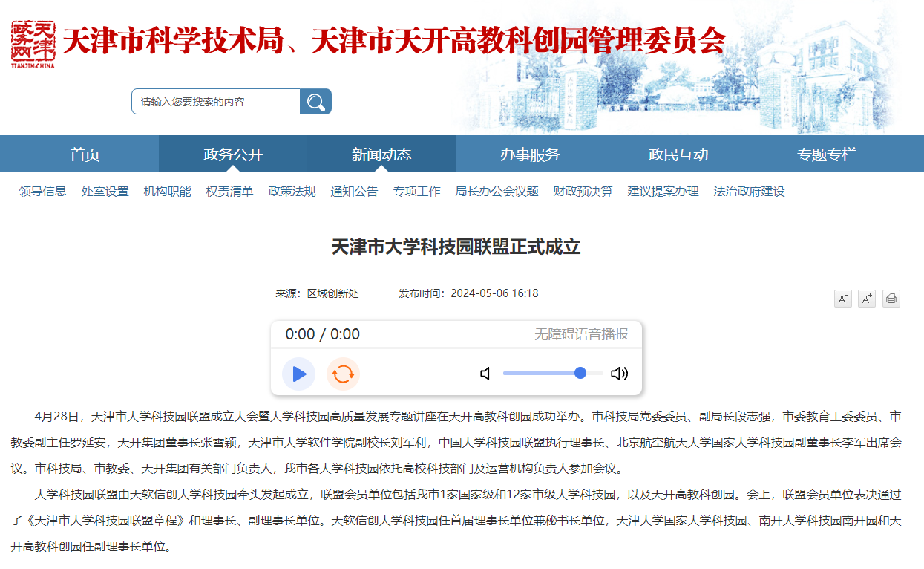This screenshot has height=569, width=924.
Task: Increase font size with A+ icon
Action: (x=867, y=299)
